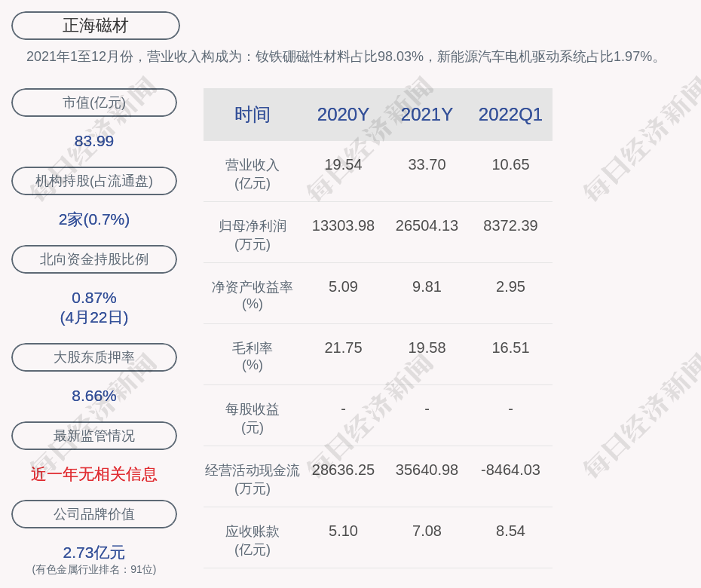Select receivables value 7.08
The width and height of the screenshot is (701, 588).
[x=427, y=531]
